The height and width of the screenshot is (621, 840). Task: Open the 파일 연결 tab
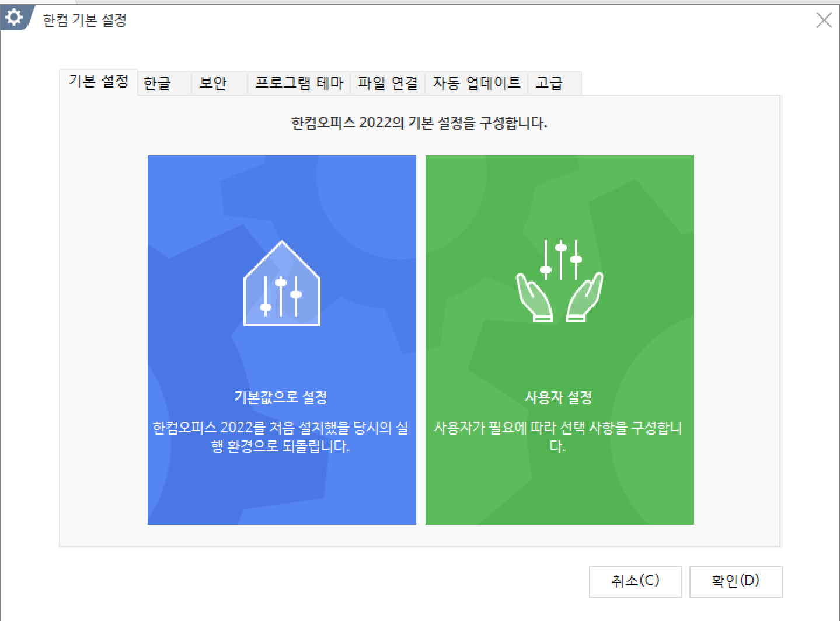click(x=388, y=84)
